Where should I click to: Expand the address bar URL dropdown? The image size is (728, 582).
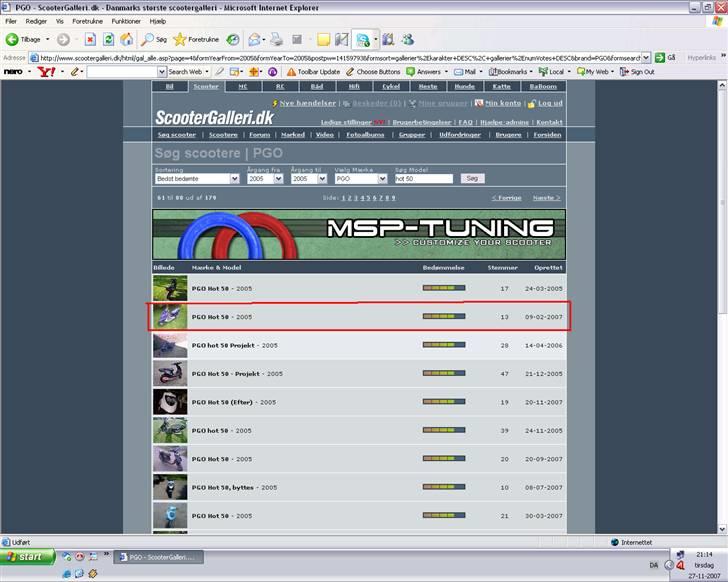point(646,58)
